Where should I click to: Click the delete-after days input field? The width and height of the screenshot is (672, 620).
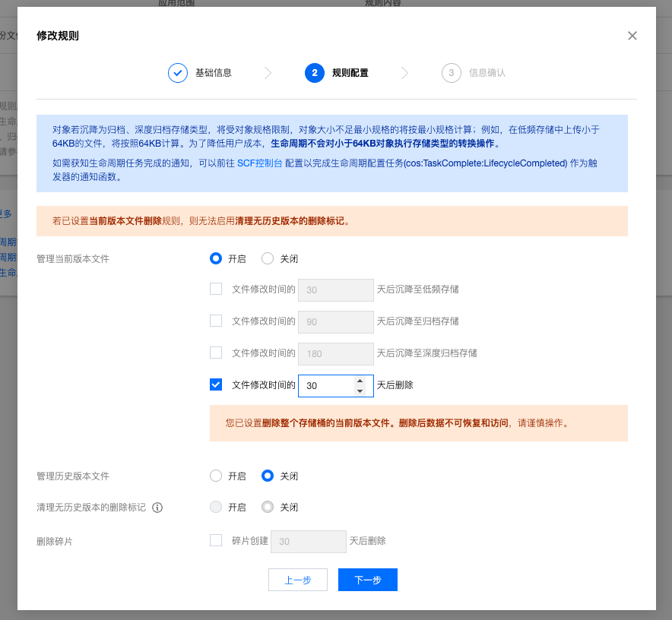click(325, 386)
